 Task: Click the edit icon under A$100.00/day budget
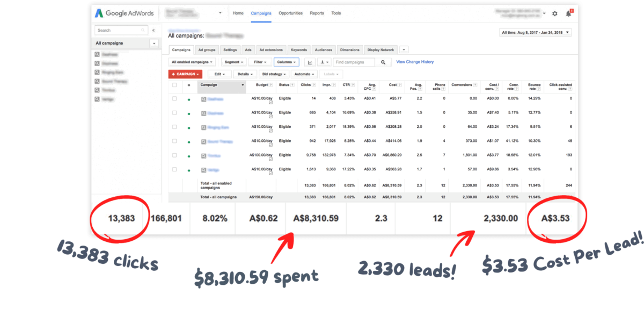271,159
